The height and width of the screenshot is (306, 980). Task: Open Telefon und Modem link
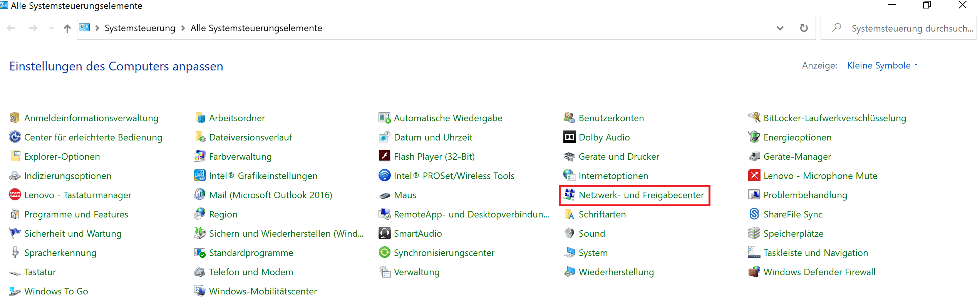251,272
